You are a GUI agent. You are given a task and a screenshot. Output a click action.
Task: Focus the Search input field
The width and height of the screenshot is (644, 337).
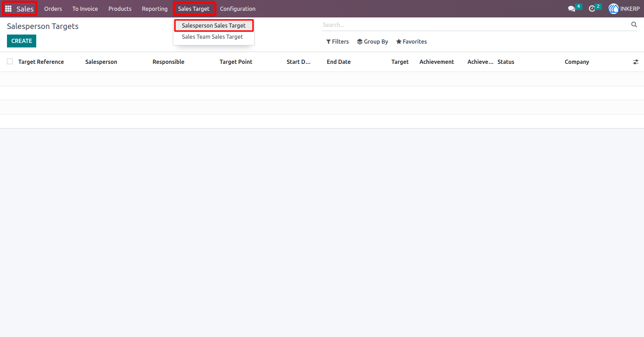point(476,25)
